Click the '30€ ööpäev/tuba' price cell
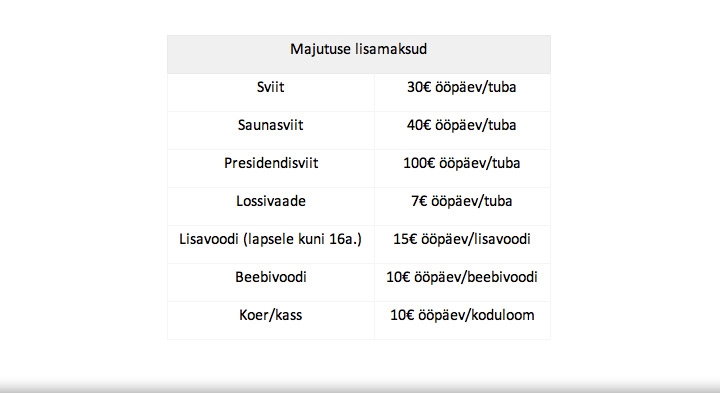Screen dimensions: 720x393 (462, 92)
